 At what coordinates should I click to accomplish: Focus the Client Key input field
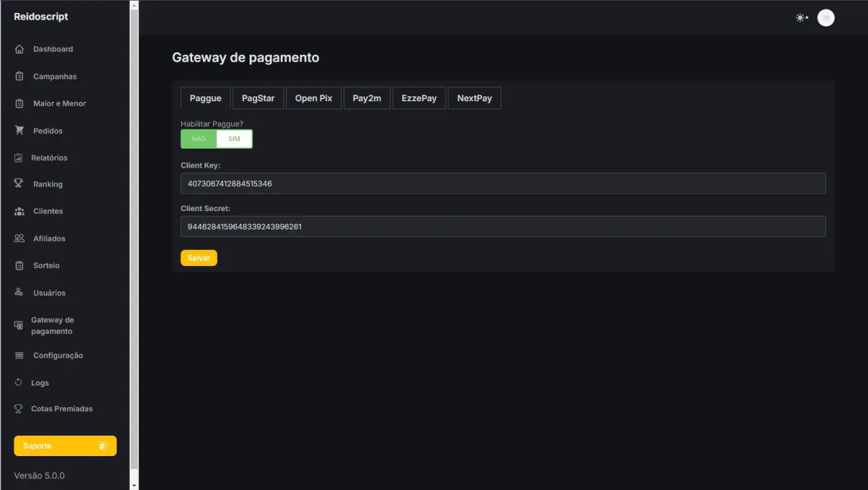503,183
